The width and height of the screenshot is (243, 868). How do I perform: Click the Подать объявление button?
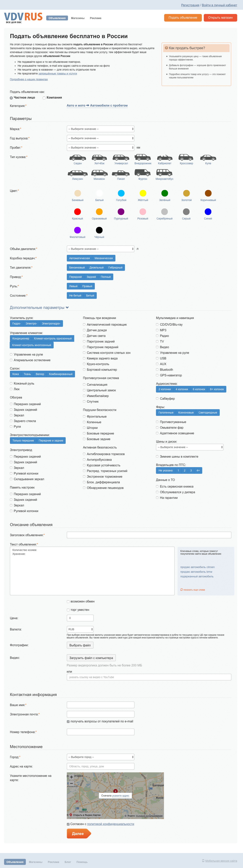(x=183, y=18)
